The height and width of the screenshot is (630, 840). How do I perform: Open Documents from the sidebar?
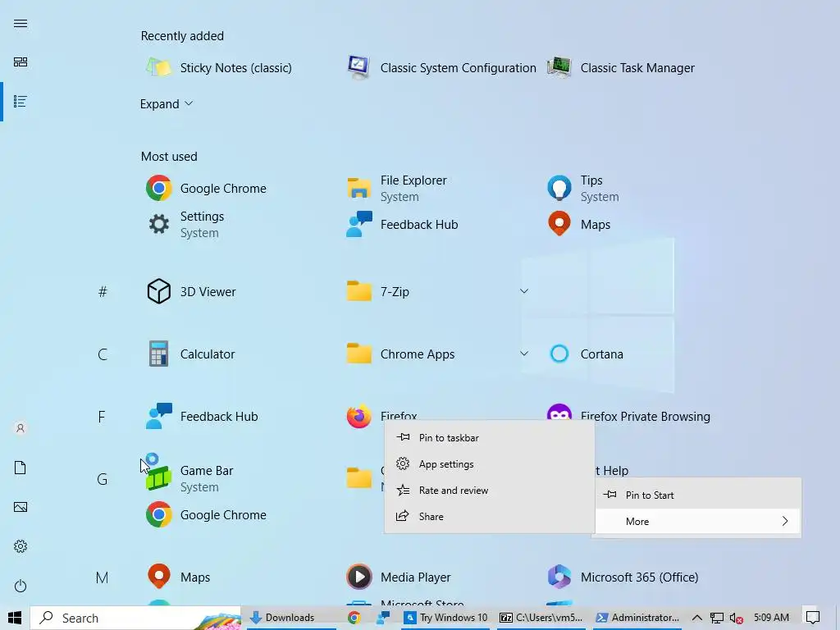[x=21, y=468]
